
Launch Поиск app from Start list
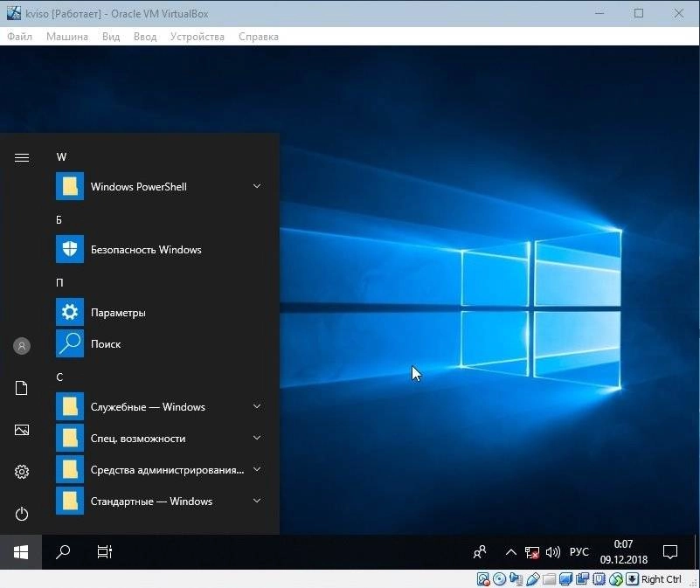coord(159,343)
